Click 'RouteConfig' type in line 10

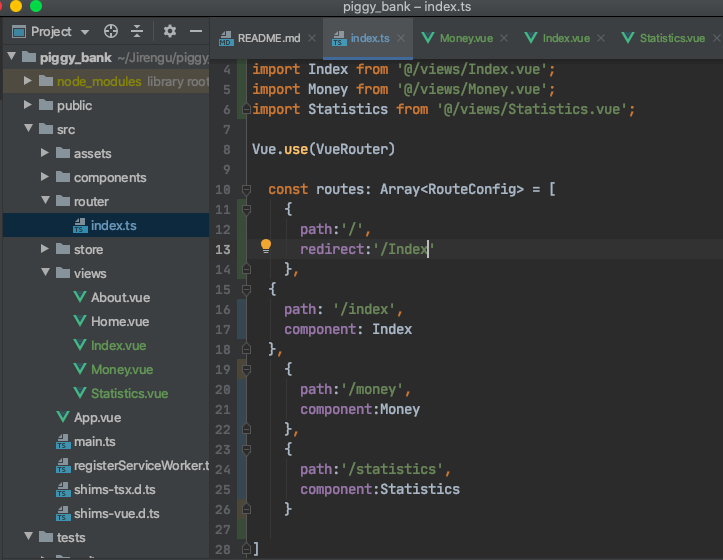(x=472, y=189)
